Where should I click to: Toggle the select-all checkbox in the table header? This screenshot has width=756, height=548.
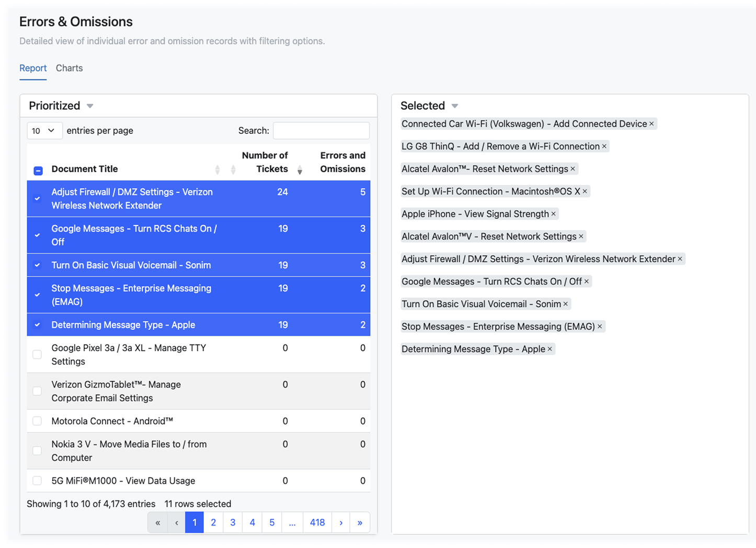point(38,170)
